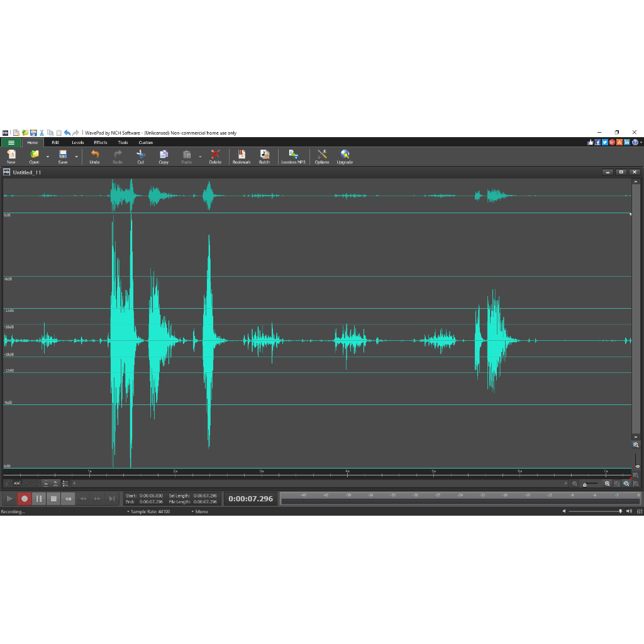Click the Copy toolbar button
The image size is (644, 644).
point(164,157)
